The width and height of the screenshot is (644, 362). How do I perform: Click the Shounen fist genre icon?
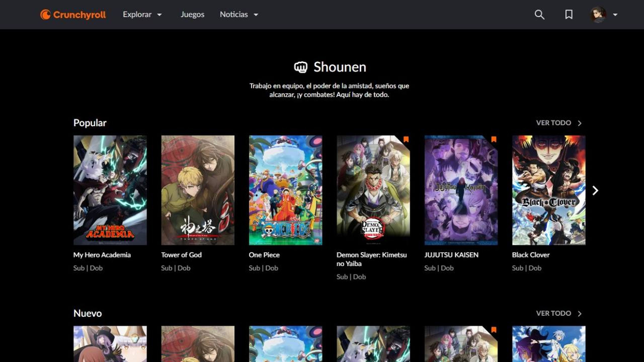tap(301, 67)
